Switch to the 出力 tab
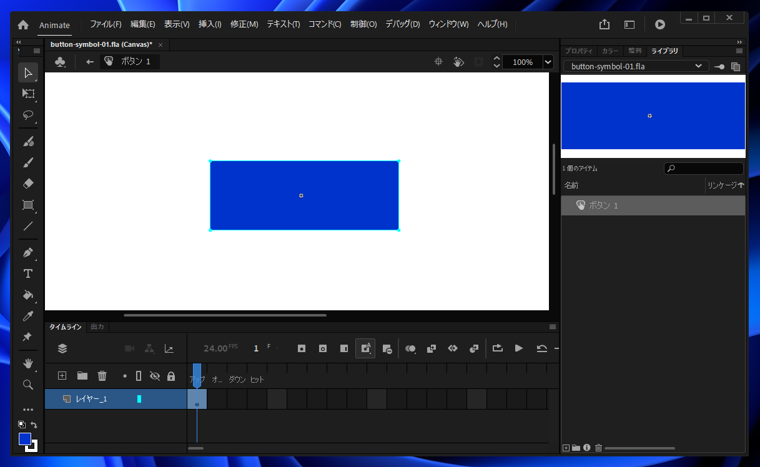The width and height of the screenshot is (760, 467). [x=97, y=327]
